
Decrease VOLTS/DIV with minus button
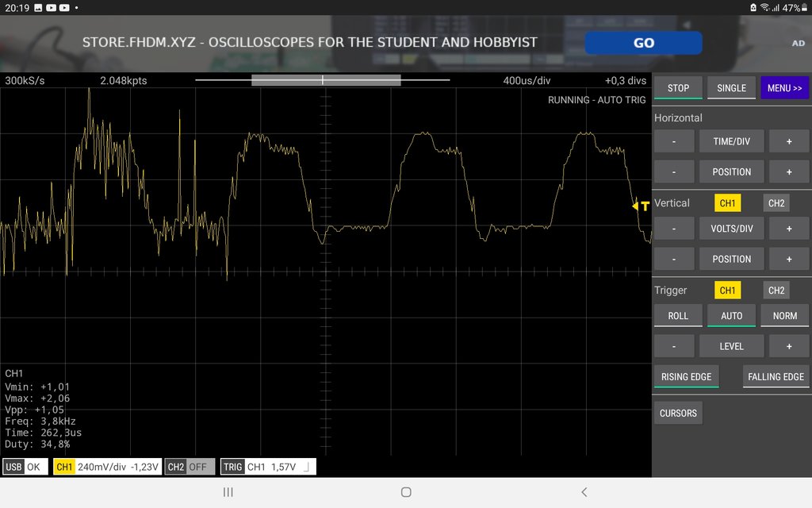pyautogui.click(x=674, y=229)
